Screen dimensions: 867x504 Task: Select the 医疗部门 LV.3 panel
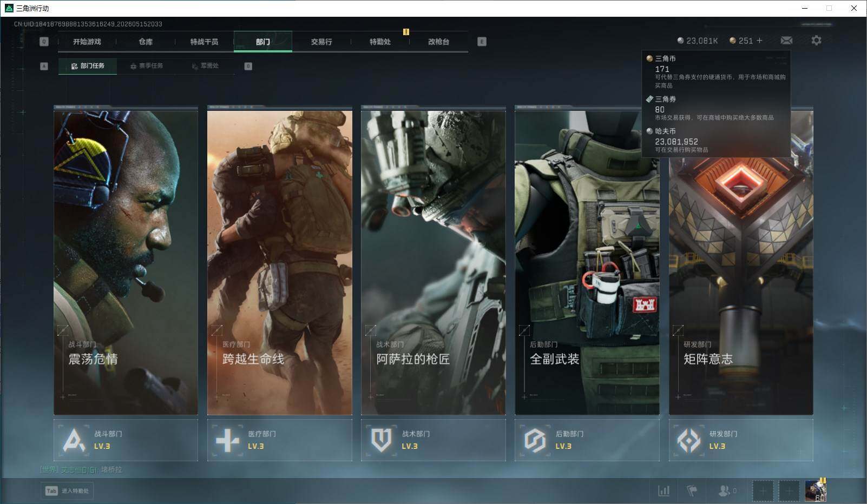[x=279, y=440]
